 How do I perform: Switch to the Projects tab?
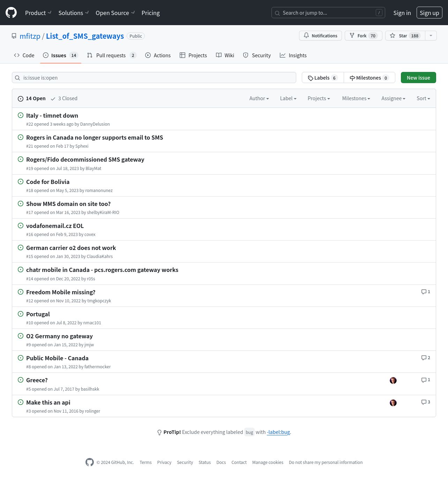[193, 55]
